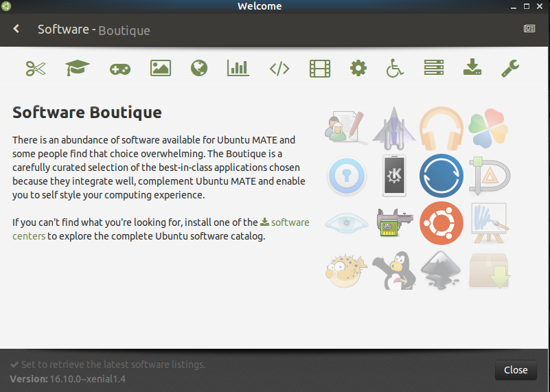Viewport: 550px width, 392px height.
Task: Click the Close button
Action: coord(516,370)
